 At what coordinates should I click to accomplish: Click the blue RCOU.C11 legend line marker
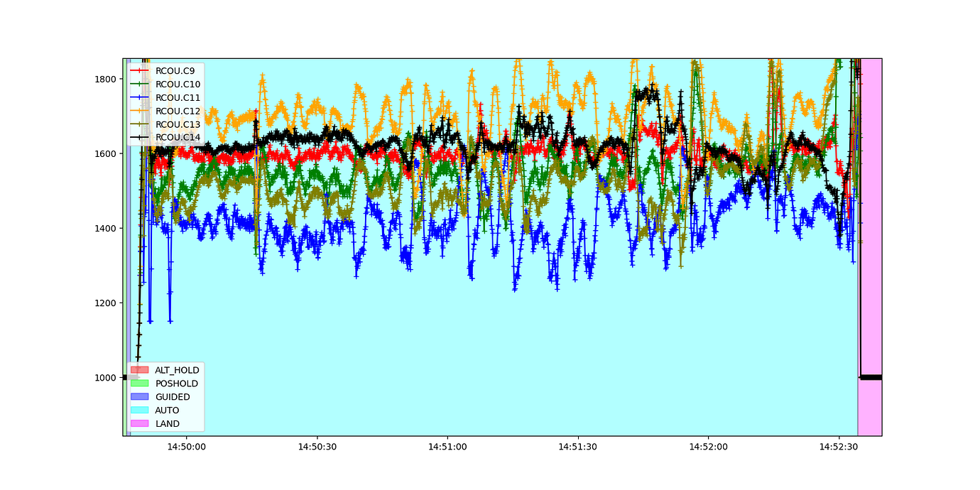[x=140, y=98]
